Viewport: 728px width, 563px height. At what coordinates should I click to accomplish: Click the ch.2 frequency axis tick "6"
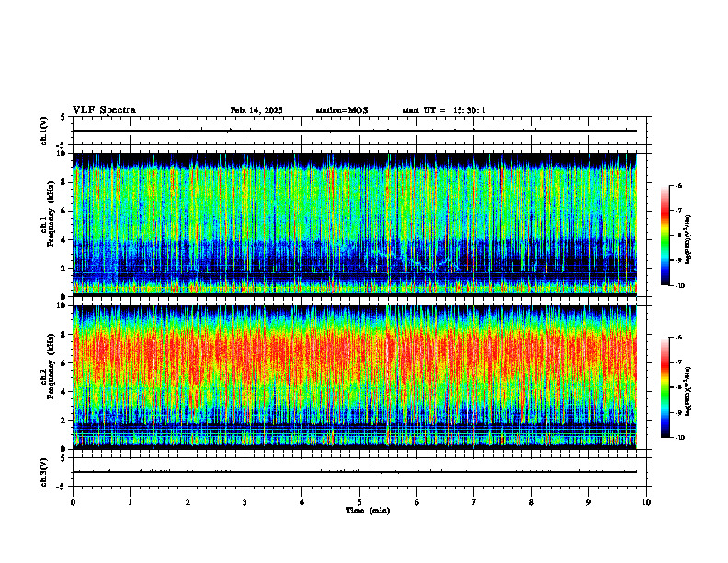click(65, 363)
